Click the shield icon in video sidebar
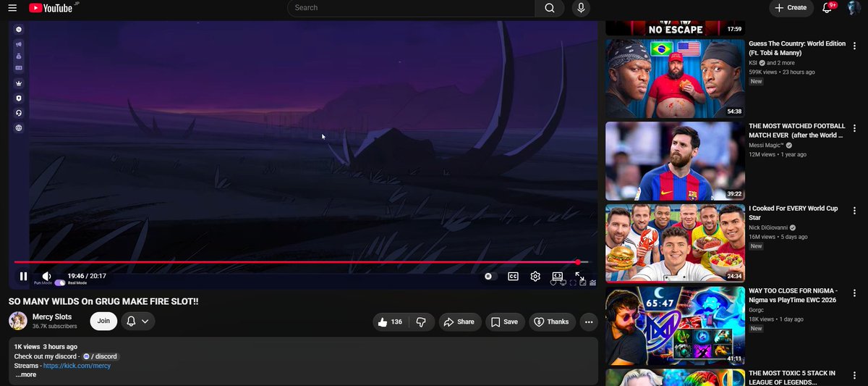The image size is (868, 386). 19,98
